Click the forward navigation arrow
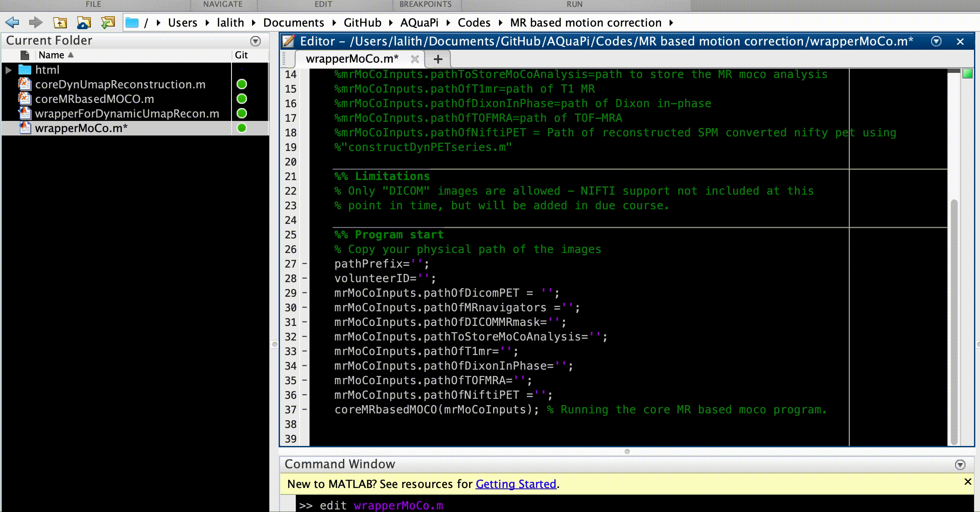The height and width of the screenshot is (512, 980). click(36, 23)
